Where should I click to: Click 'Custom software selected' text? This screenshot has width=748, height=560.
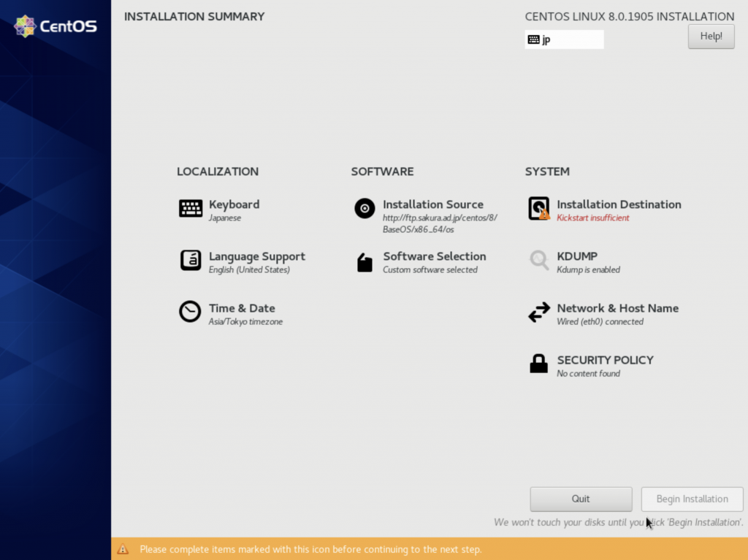(x=430, y=270)
